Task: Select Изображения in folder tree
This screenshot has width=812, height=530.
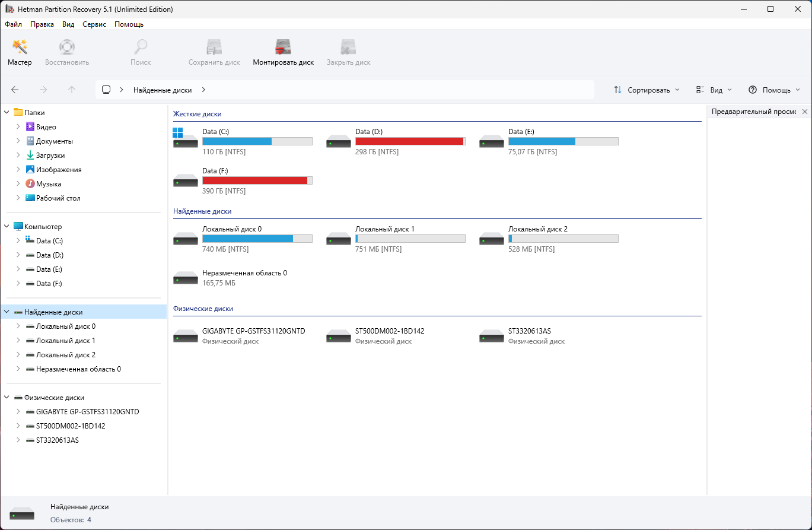Action: (59, 169)
